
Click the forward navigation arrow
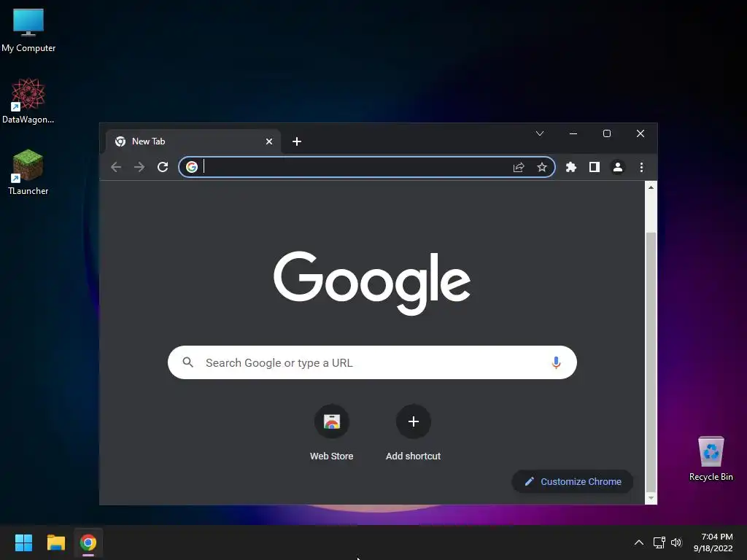click(x=139, y=167)
